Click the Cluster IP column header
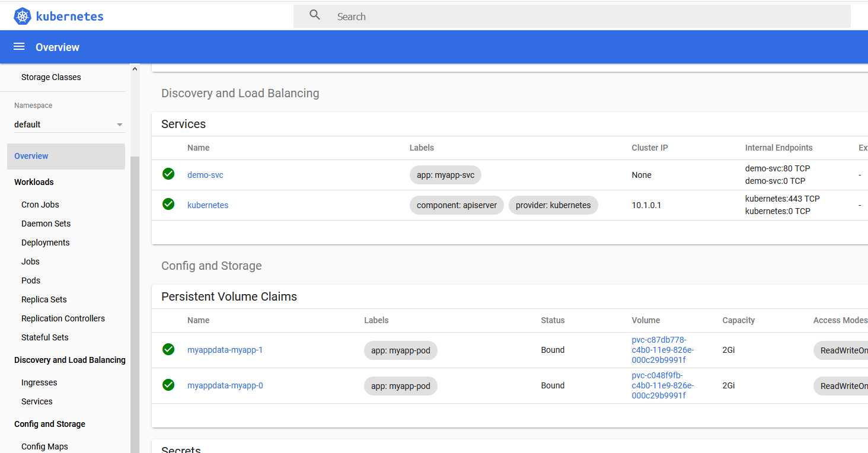This screenshot has width=868, height=453. tap(650, 148)
